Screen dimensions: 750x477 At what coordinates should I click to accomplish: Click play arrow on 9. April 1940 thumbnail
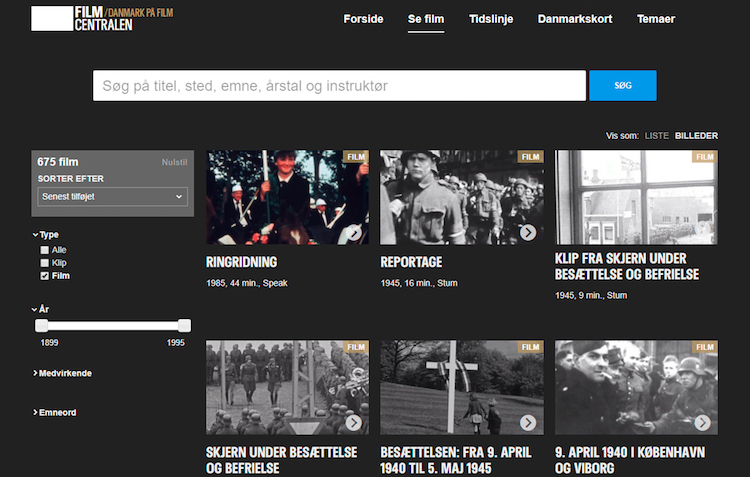pyautogui.click(x=703, y=422)
